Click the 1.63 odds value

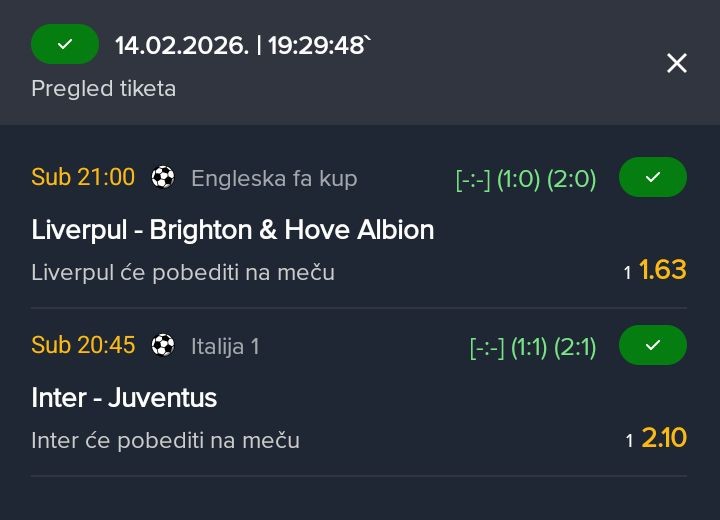click(662, 270)
